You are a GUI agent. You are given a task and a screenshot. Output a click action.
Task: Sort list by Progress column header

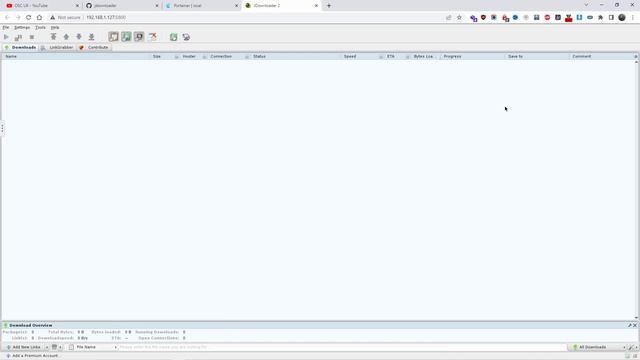pos(452,56)
